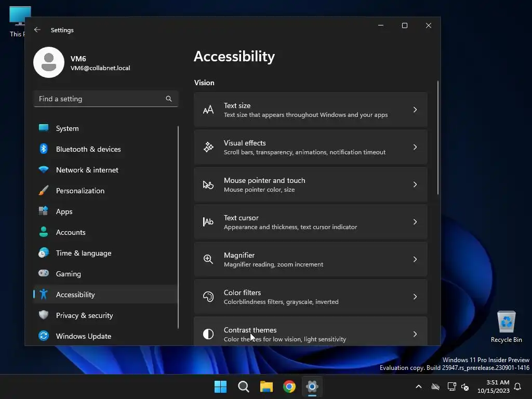Click the muted volume tray icon

tap(465, 387)
